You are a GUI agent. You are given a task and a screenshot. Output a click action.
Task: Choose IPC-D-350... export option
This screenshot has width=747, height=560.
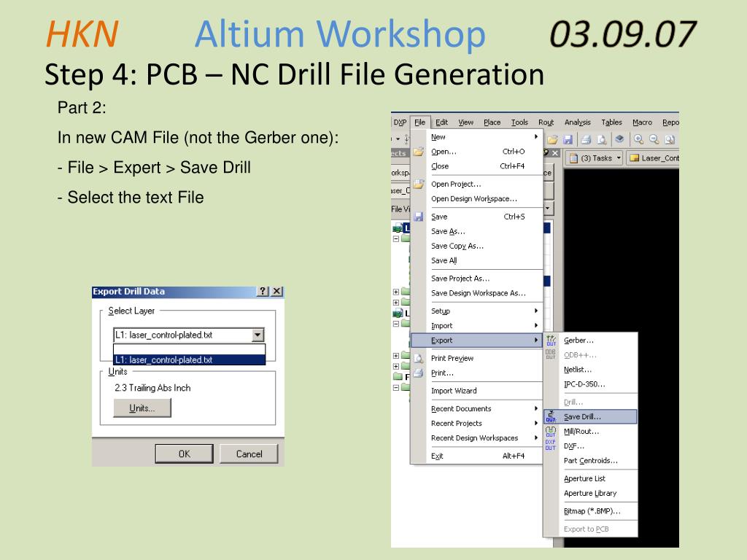point(590,384)
